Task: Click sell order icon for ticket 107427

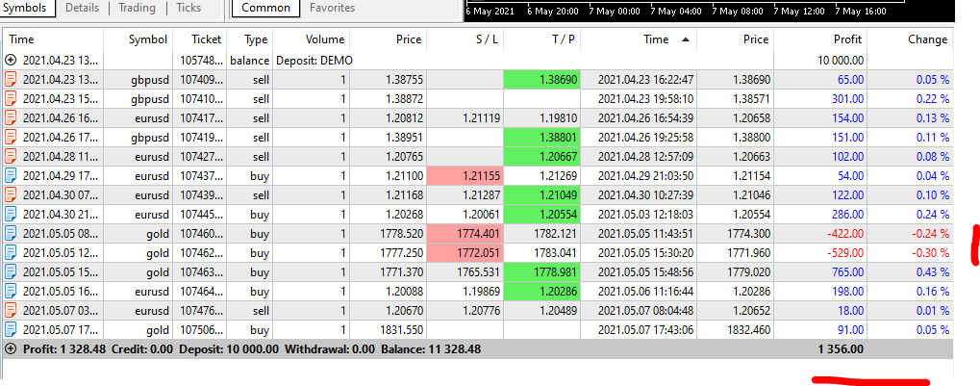Action: pos(10,156)
